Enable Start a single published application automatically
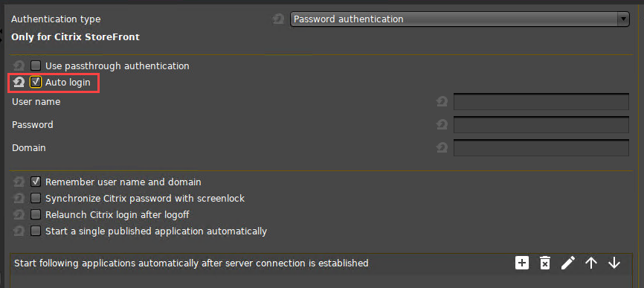The image size is (644, 288). (36, 231)
